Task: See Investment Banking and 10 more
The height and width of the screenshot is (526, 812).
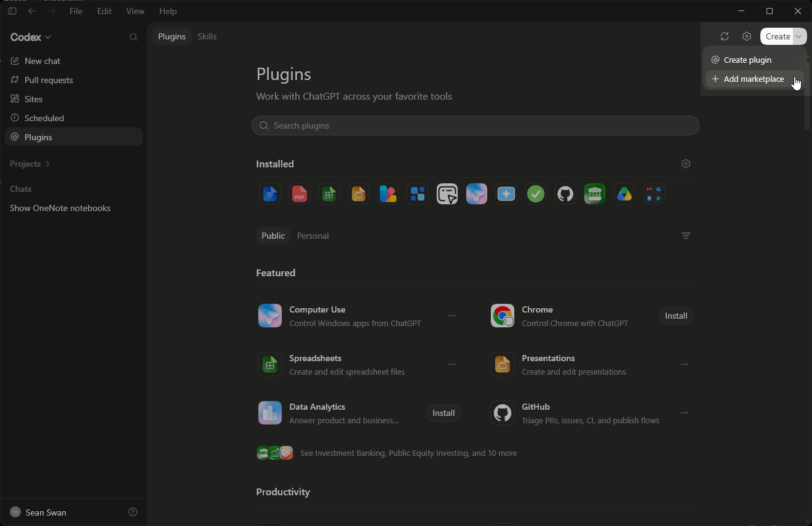Action: (387, 453)
